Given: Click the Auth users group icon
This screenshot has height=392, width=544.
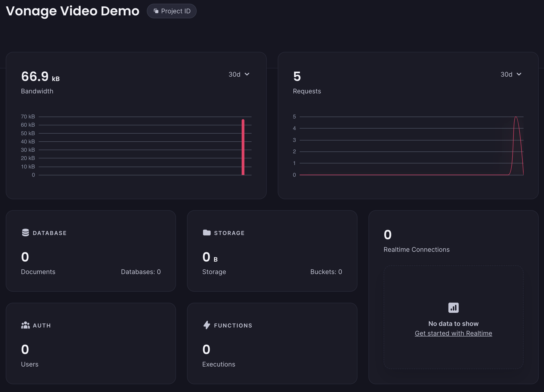Looking at the screenshot, I should pos(25,325).
